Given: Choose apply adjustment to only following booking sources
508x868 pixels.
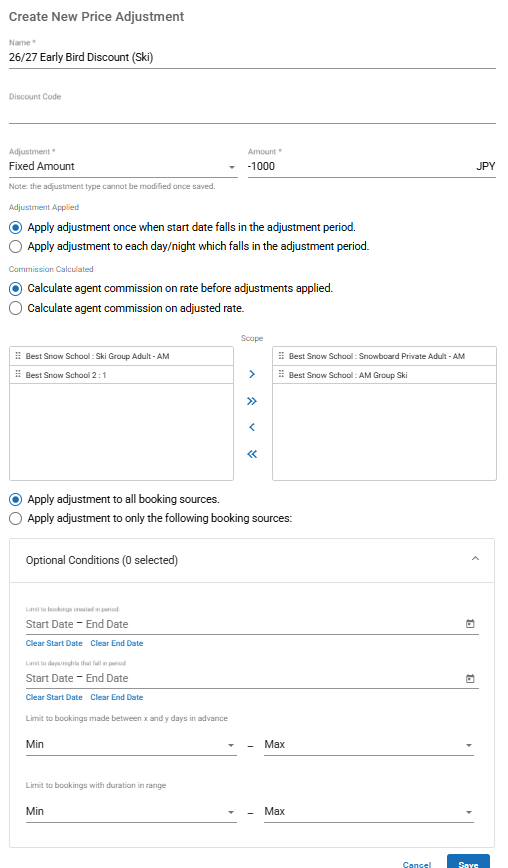Looking at the screenshot, I should click(x=15, y=519).
